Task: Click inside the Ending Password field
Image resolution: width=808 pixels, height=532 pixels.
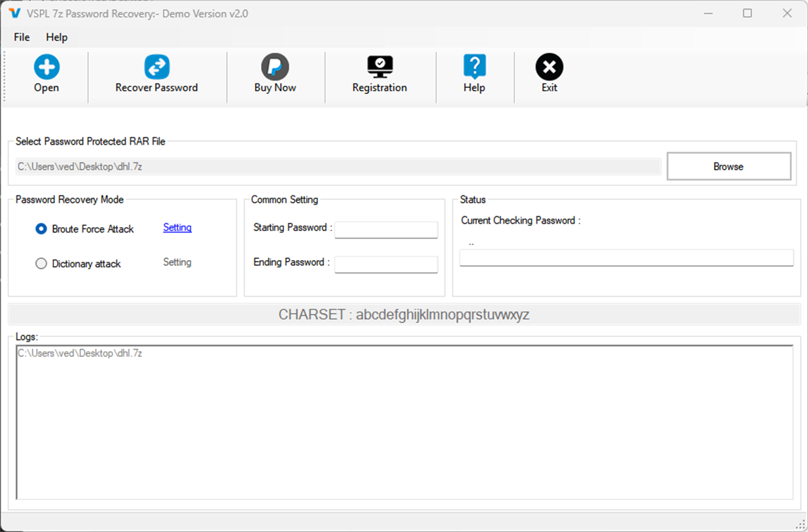Action: 386,264
